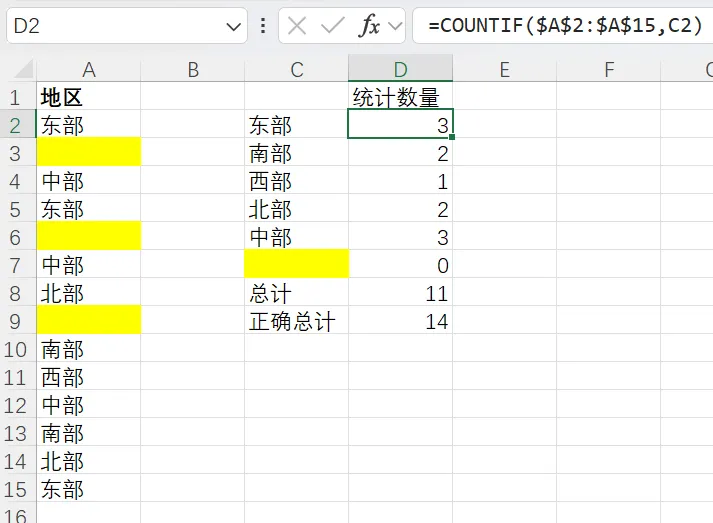Click cell A5 containing 东部
713x523 pixels.
[x=89, y=210]
